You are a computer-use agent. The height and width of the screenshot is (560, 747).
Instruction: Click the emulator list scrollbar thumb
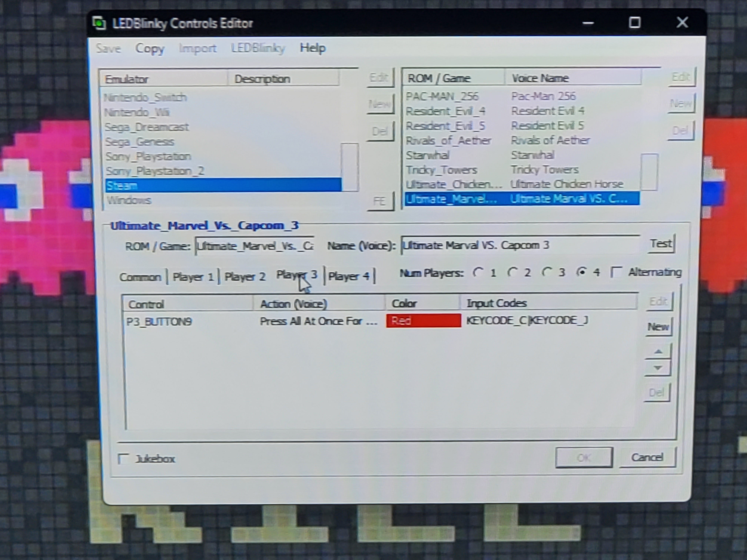(350, 167)
